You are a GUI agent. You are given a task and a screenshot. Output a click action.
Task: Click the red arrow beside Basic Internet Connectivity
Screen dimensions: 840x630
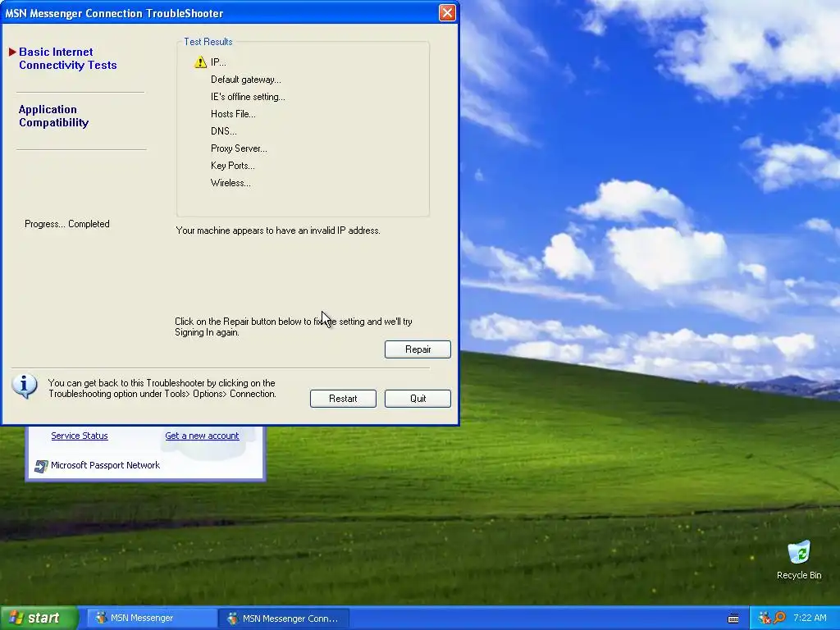pyautogui.click(x=12, y=52)
